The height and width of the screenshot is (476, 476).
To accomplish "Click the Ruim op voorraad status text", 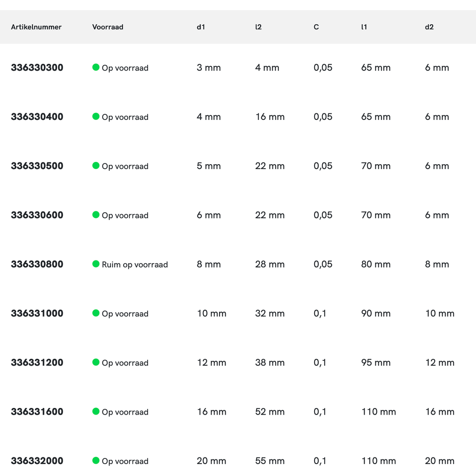I will [135, 265].
